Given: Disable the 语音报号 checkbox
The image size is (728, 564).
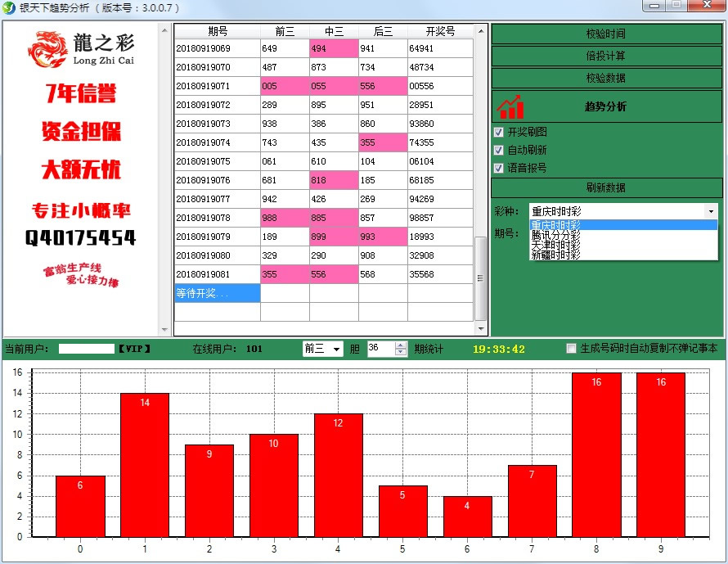Looking at the screenshot, I should pyautogui.click(x=498, y=168).
